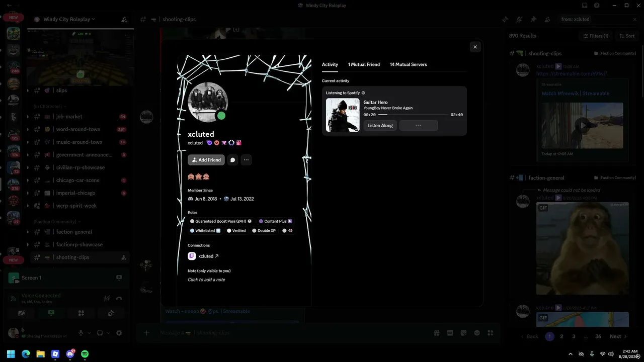
Task: Open the headphone output options chevron
Action: pyautogui.click(x=108, y=333)
